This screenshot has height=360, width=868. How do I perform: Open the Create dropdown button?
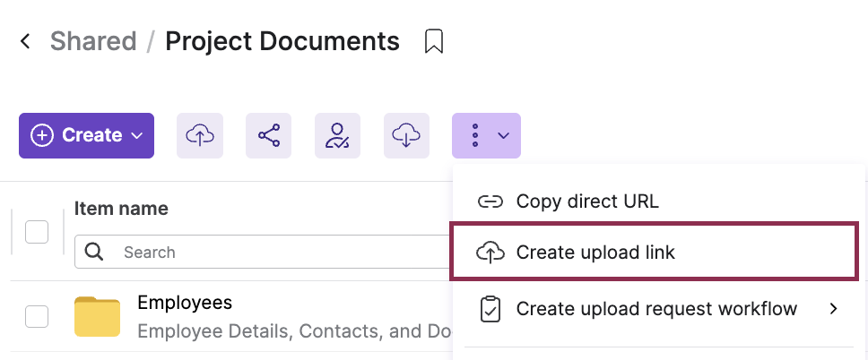pos(87,135)
